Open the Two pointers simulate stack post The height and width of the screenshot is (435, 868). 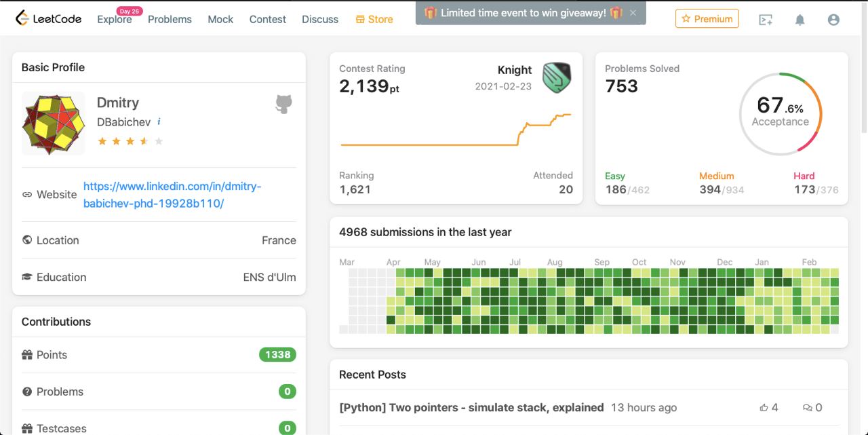[x=471, y=408]
